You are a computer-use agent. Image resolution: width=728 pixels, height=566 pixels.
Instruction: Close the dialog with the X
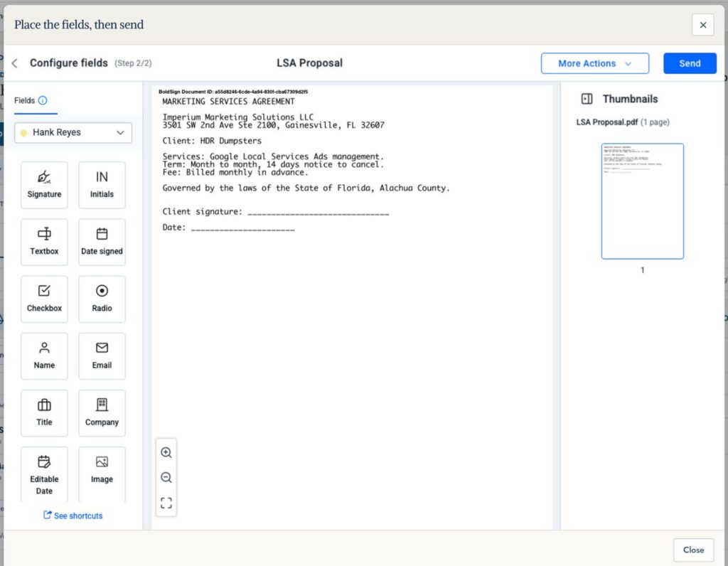pyautogui.click(x=702, y=25)
